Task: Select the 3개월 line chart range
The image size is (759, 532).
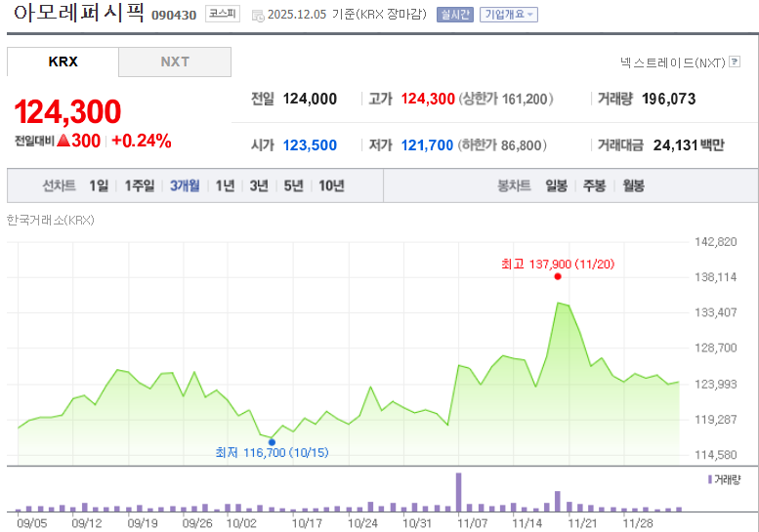Action: (x=185, y=185)
